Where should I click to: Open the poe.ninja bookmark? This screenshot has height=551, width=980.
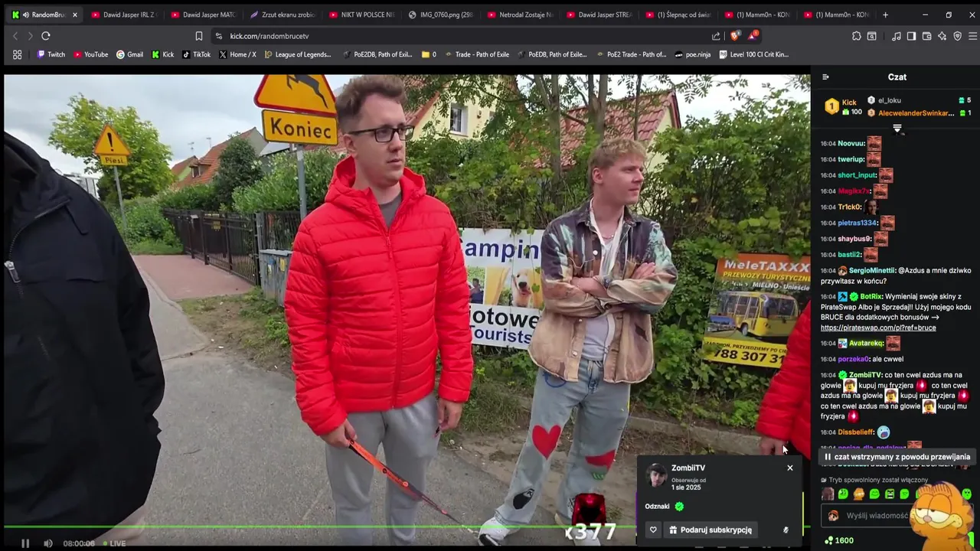tap(692, 54)
